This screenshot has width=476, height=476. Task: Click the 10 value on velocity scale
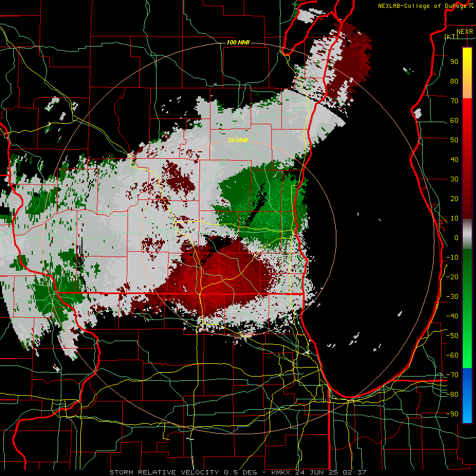click(454, 218)
